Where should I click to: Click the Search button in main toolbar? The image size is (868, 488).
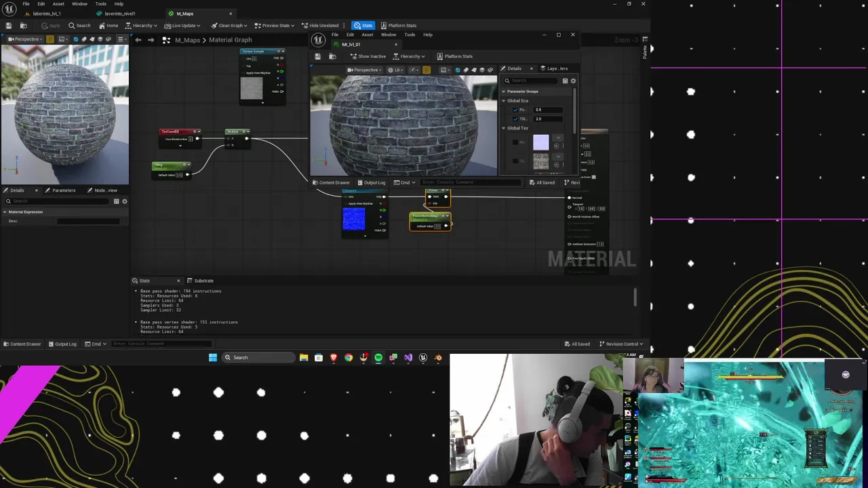click(x=79, y=26)
